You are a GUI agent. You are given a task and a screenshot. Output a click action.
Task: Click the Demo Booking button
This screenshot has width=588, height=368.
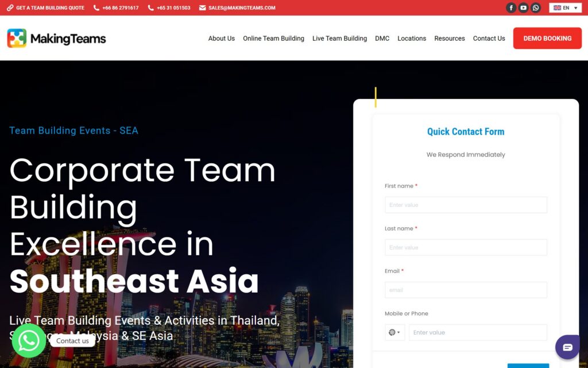[547, 39]
